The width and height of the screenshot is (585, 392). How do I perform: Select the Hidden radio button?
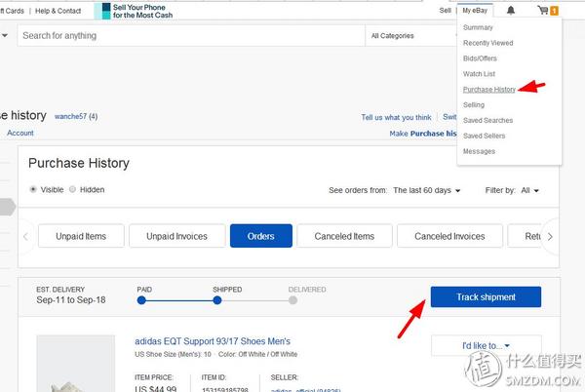click(72, 189)
